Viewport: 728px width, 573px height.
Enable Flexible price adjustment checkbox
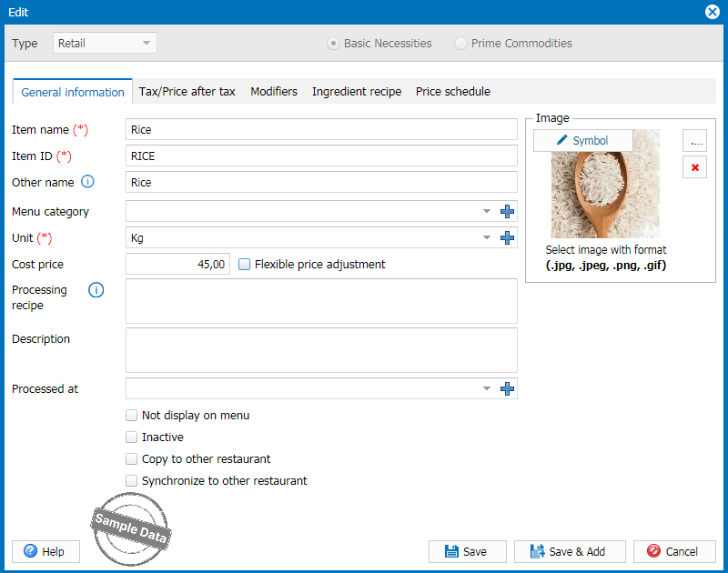coord(244,265)
